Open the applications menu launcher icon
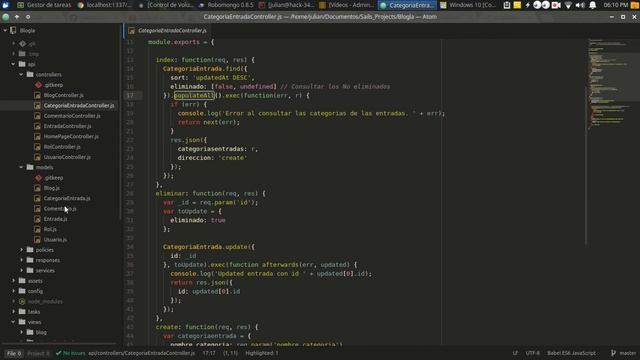 click(6, 5)
